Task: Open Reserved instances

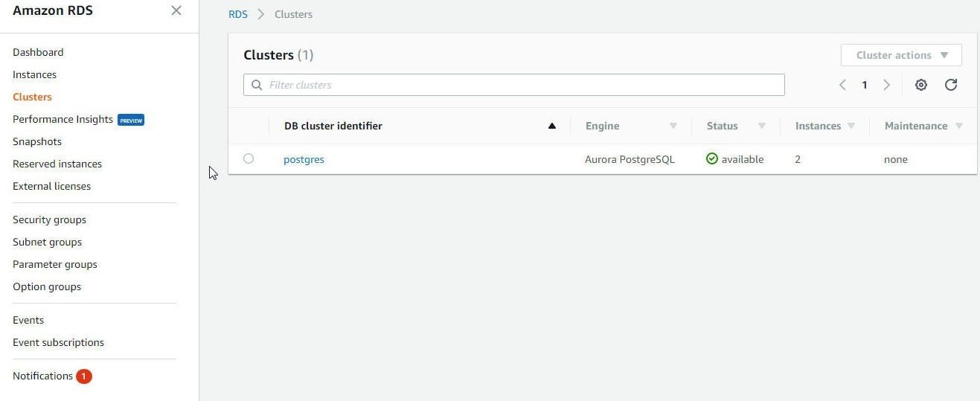Action: point(57,164)
